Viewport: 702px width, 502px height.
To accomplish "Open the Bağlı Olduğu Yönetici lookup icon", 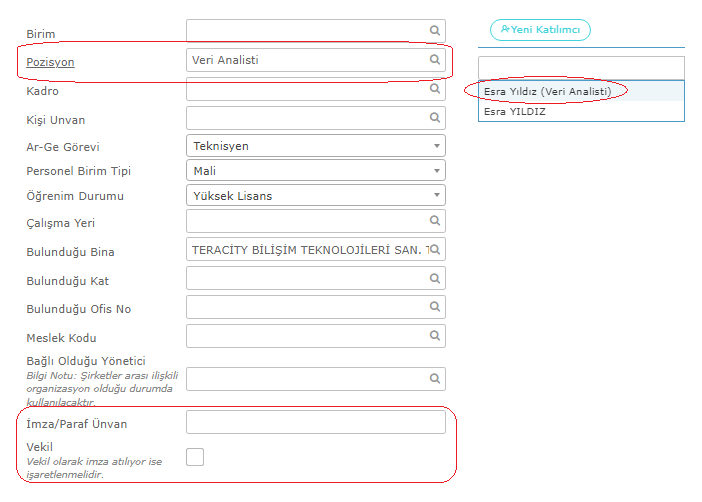I will point(435,379).
